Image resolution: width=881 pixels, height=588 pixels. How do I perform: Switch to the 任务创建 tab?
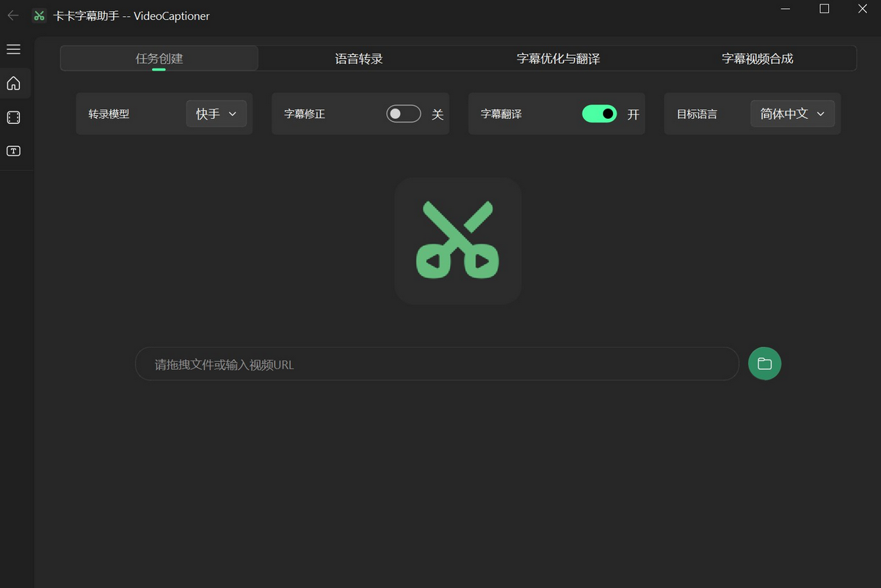coord(159,59)
